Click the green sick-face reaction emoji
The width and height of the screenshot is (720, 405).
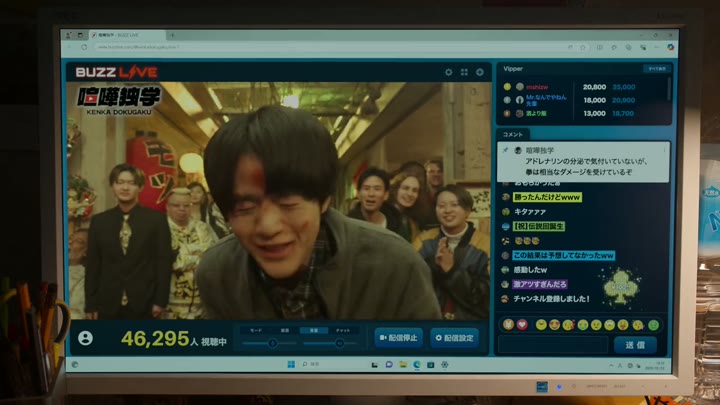coord(653,325)
